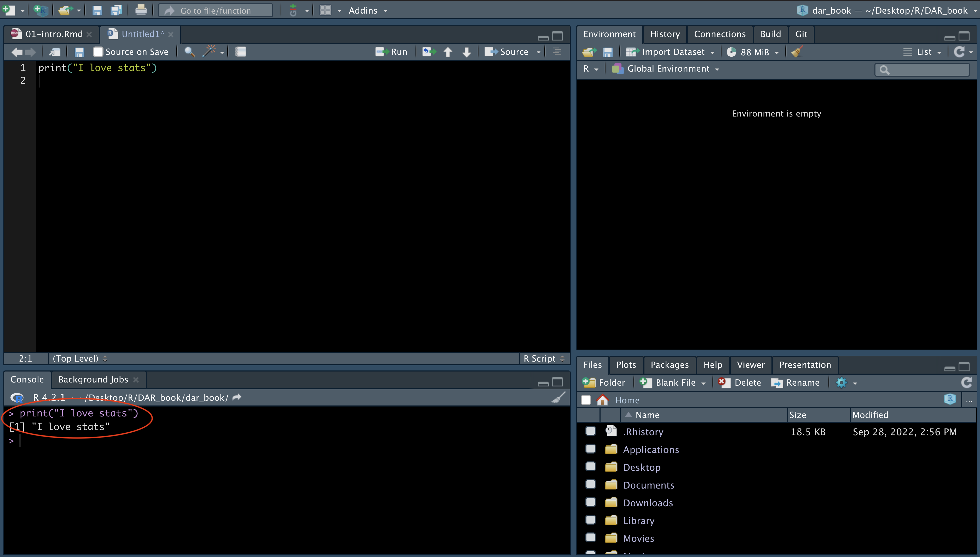Open the Documents folder link
The image size is (980, 557).
pyautogui.click(x=648, y=485)
